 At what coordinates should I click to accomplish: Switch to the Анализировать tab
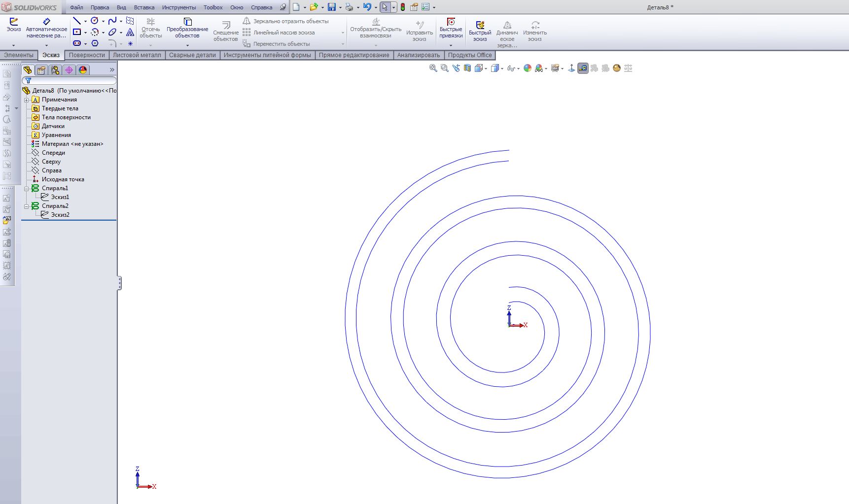pos(419,55)
